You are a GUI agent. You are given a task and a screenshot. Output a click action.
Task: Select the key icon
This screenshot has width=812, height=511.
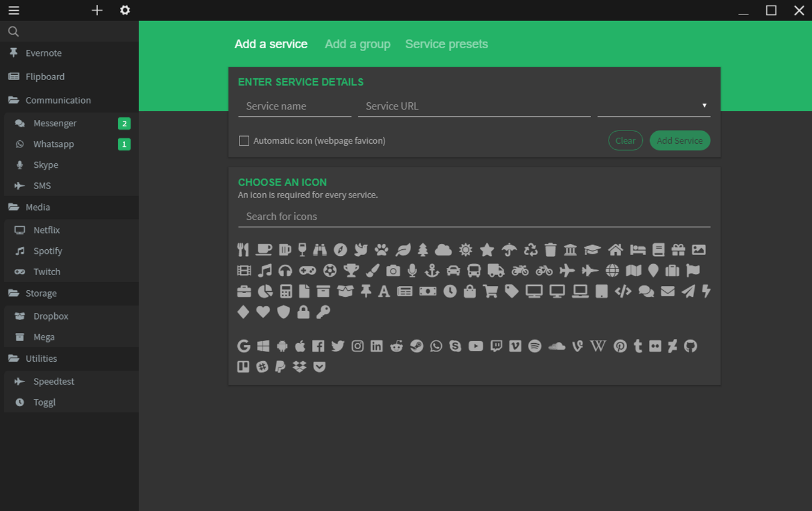point(323,312)
